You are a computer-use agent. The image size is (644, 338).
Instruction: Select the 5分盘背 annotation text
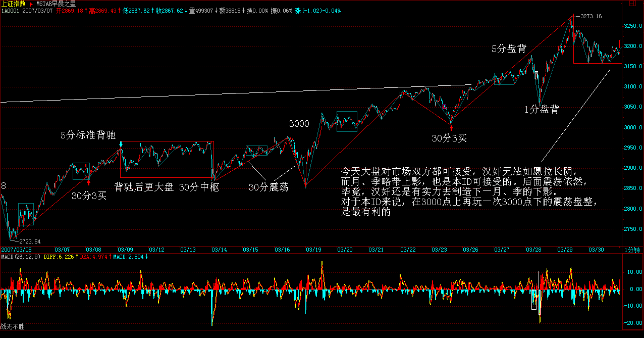(509, 49)
